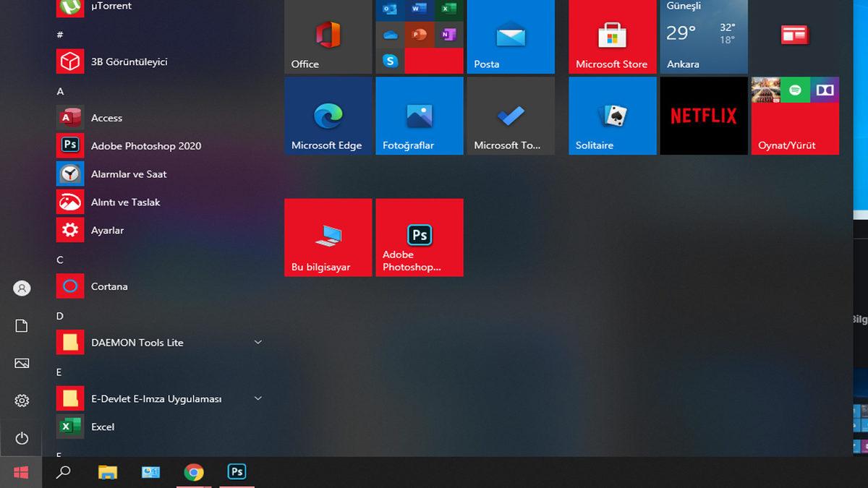Expand the E-Devlet E-Imza Uygulaması group
Image resolution: width=868 pixels, height=488 pixels.
click(258, 398)
